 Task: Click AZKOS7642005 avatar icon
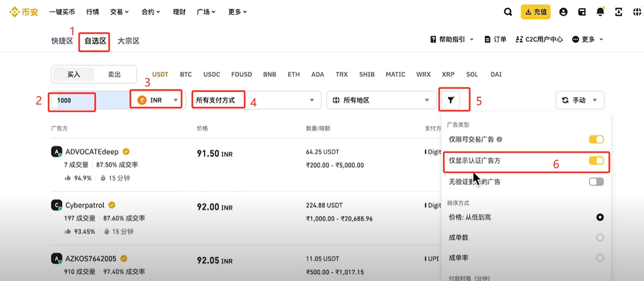tap(56, 259)
